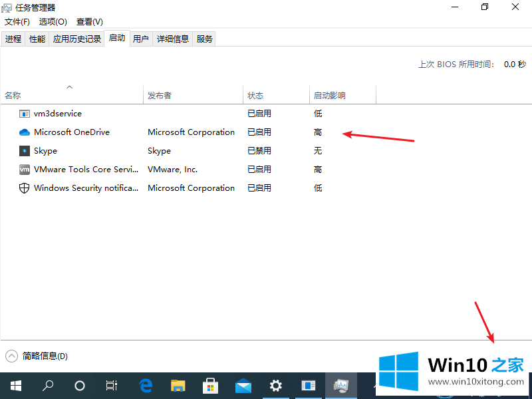Image resolution: width=532 pixels, height=399 pixels.
Task: Collapse to 简略信息(D) view
Action: tap(37, 356)
